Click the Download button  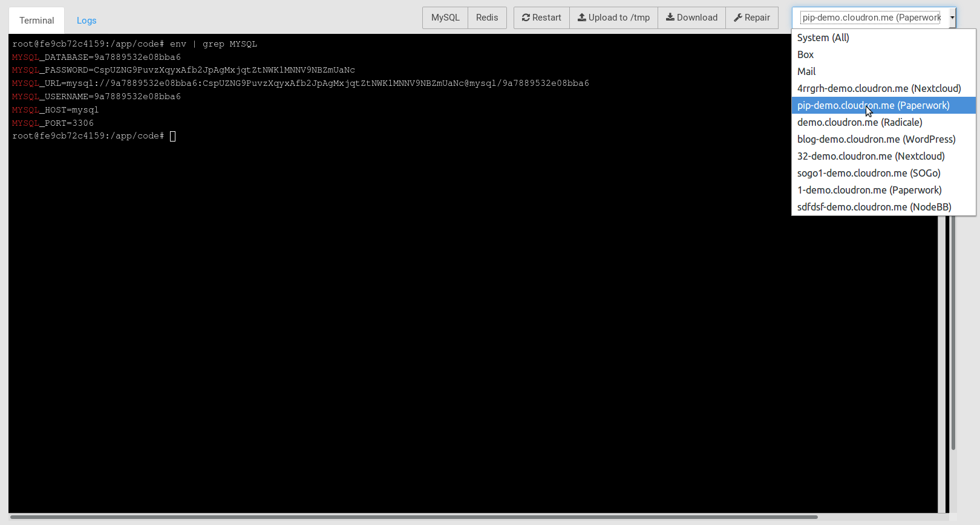(691, 18)
